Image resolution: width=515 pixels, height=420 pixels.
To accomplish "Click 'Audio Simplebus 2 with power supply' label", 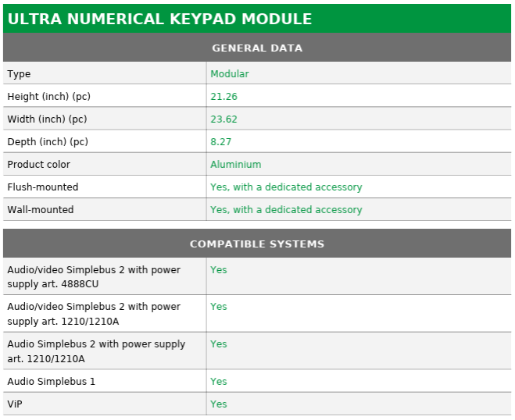I will (x=96, y=351).
